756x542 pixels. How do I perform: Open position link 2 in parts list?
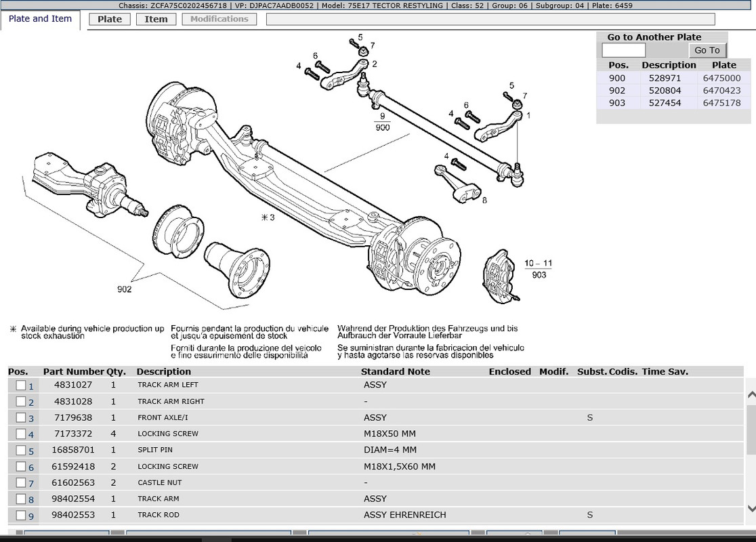click(31, 403)
